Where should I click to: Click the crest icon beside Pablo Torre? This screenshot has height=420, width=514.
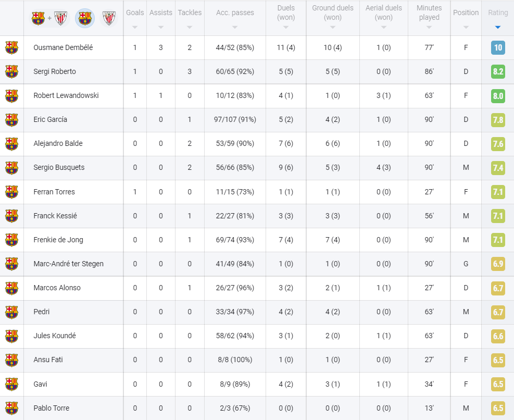click(x=11, y=408)
